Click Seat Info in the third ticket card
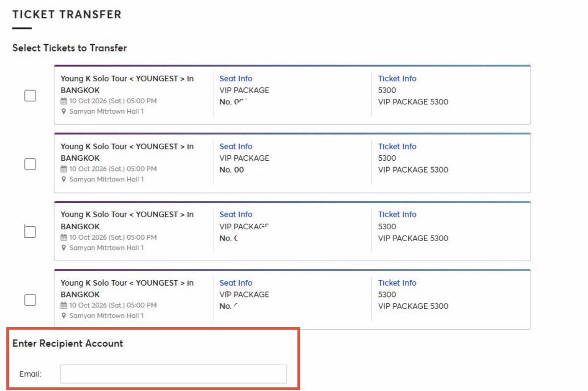The width and height of the screenshot is (588, 391). pyautogui.click(x=236, y=215)
